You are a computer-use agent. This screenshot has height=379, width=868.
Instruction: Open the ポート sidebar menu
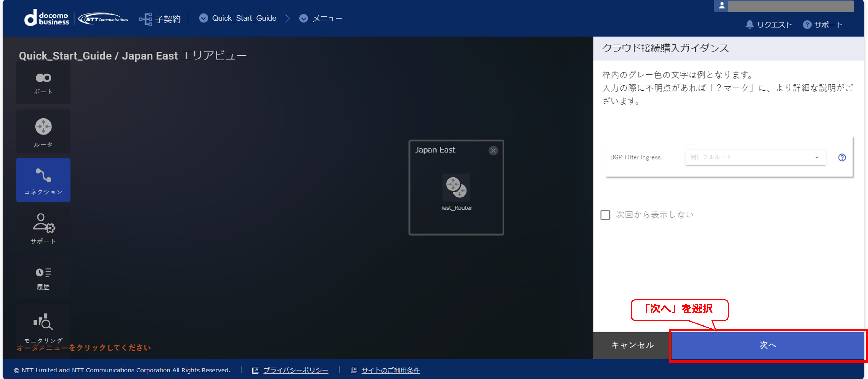click(43, 83)
